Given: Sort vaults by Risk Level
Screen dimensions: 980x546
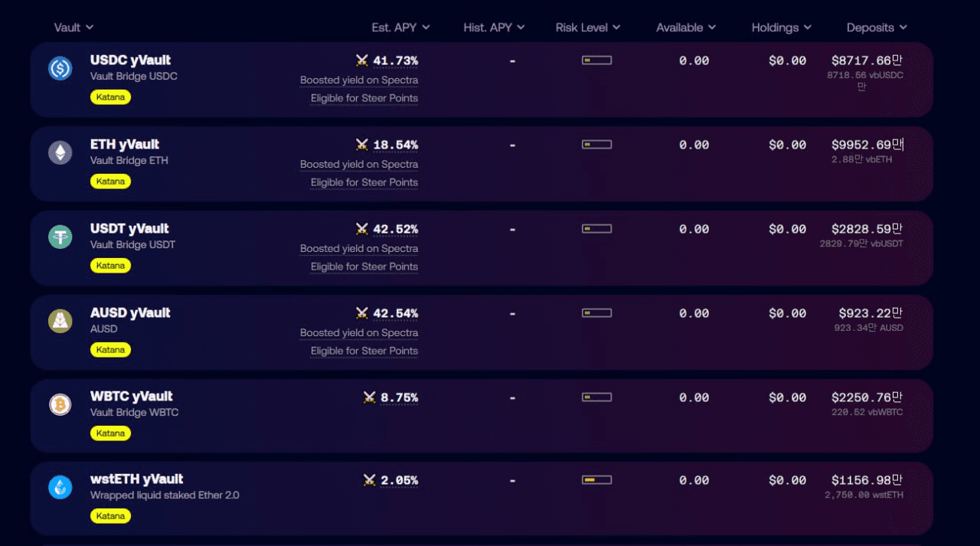Looking at the screenshot, I should 587,28.
